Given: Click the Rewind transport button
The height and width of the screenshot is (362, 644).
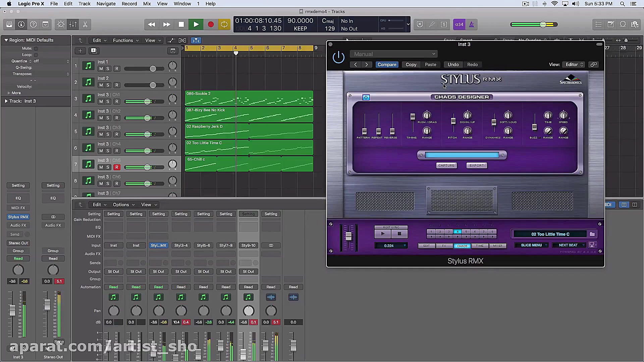Looking at the screenshot, I should click(x=152, y=24).
